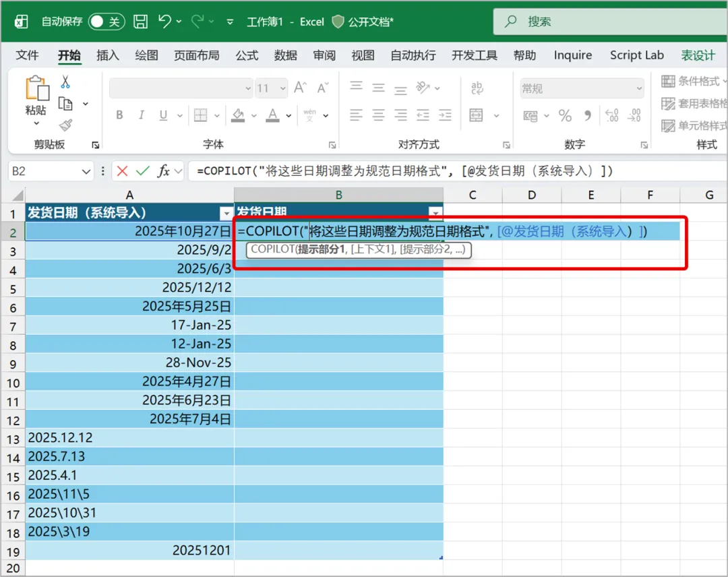Click the Increase Indent icon
This screenshot has height=577, width=728.
[446, 115]
